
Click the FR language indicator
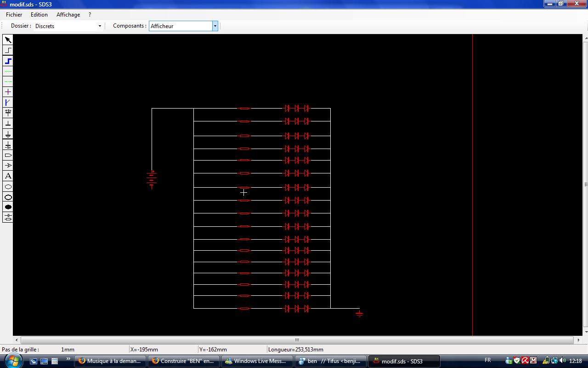tap(488, 361)
